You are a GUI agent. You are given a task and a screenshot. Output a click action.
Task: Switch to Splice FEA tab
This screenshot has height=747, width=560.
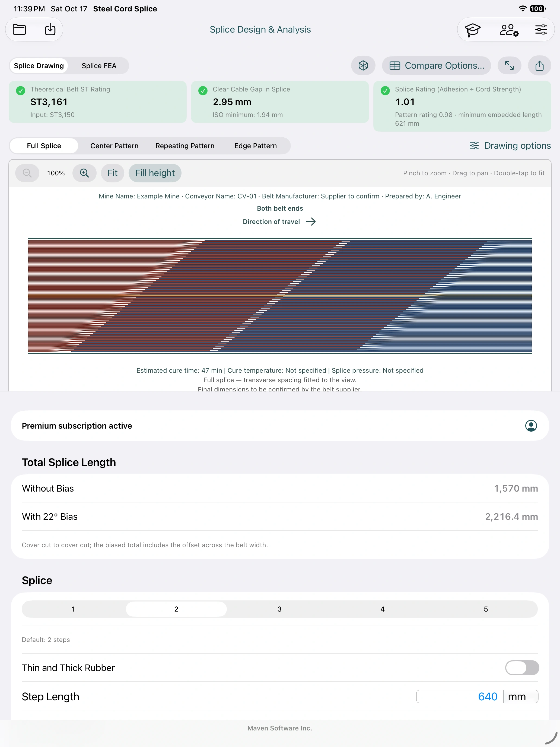click(x=99, y=65)
